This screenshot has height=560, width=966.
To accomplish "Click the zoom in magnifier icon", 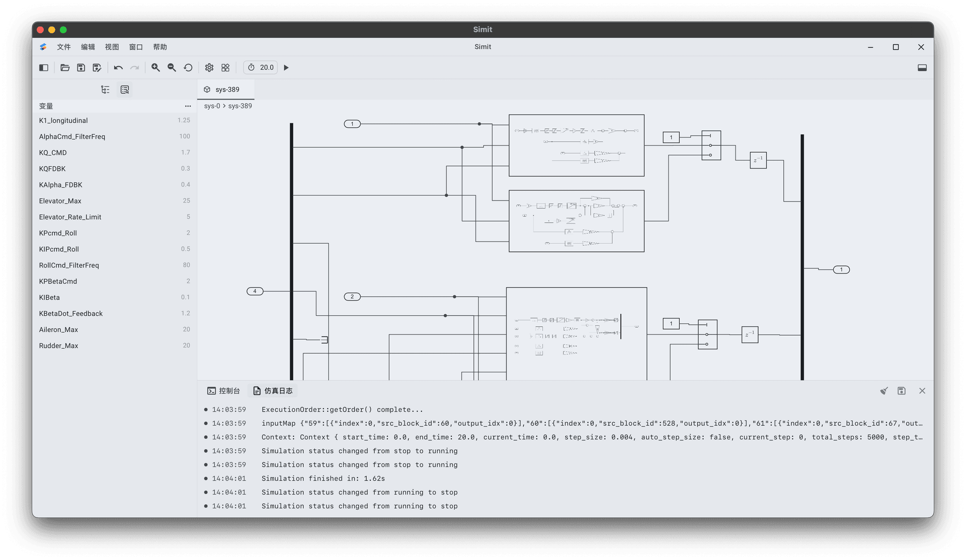I will tap(155, 67).
